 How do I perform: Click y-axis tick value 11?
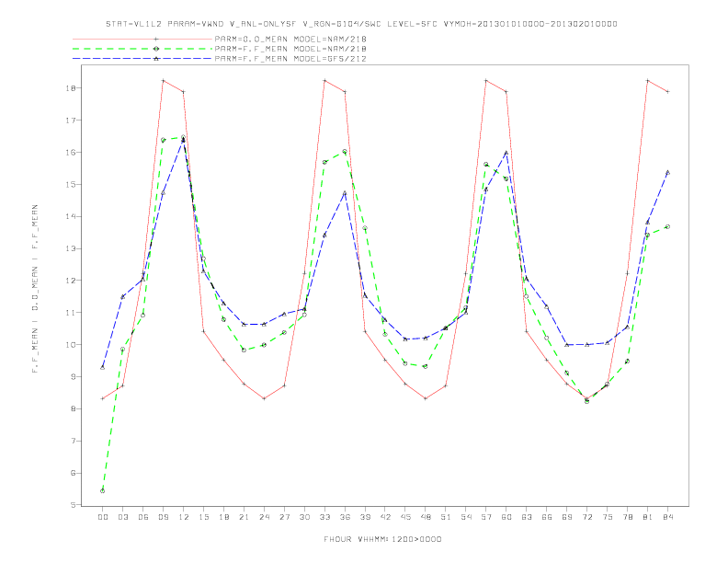(71, 313)
